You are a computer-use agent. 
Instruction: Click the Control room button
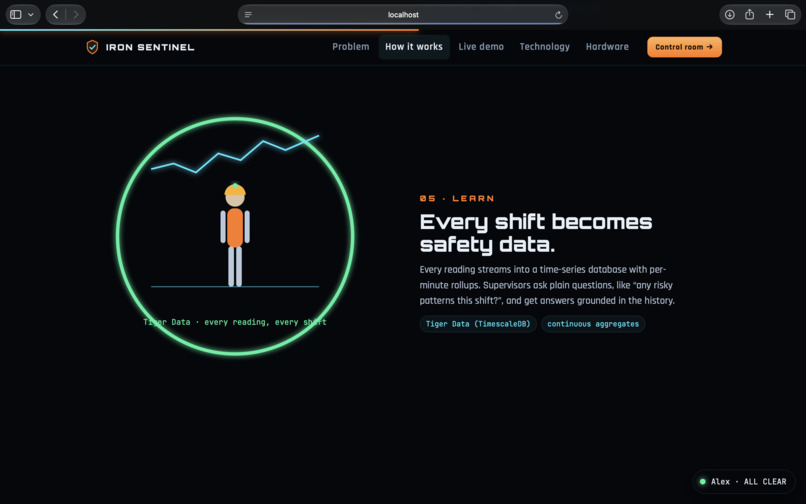(684, 47)
